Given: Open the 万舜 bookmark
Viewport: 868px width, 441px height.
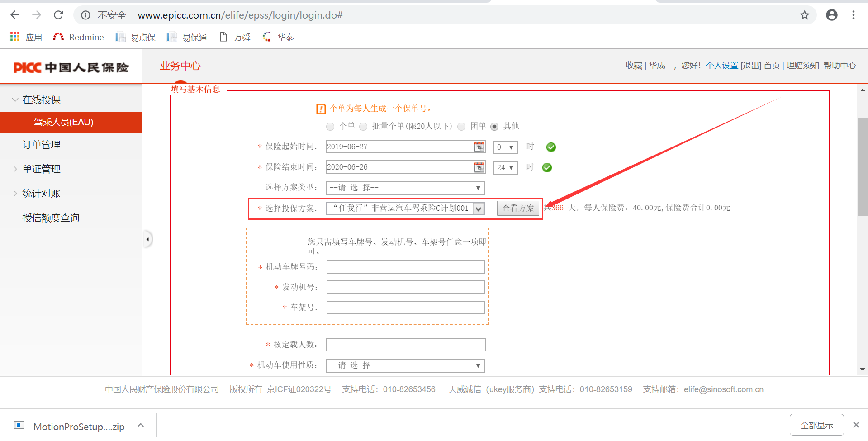Looking at the screenshot, I should click(x=235, y=37).
